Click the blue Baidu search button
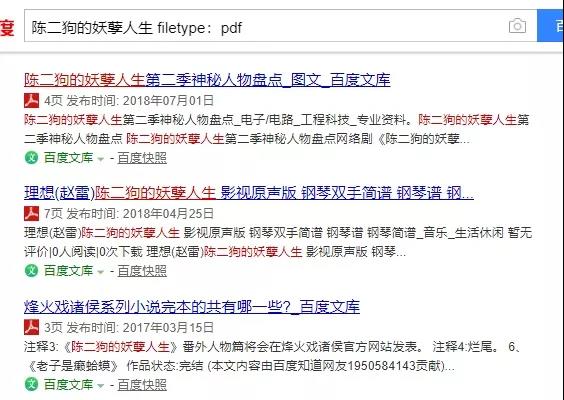Viewport: 564px width, 400px height. click(x=550, y=26)
